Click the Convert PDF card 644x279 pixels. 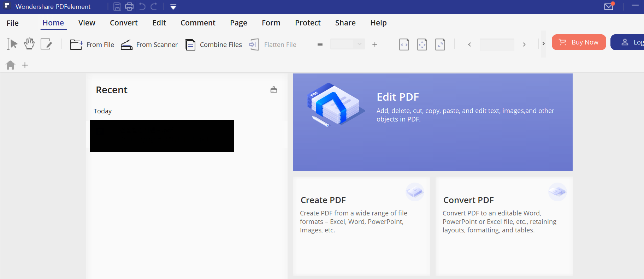click(x=504, y=226)
